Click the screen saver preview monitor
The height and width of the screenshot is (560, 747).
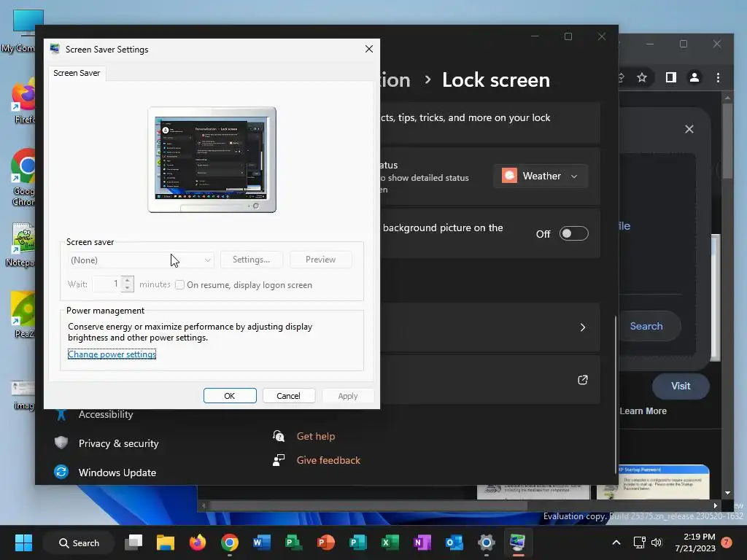pyautogui.click(x=212, y=160)
